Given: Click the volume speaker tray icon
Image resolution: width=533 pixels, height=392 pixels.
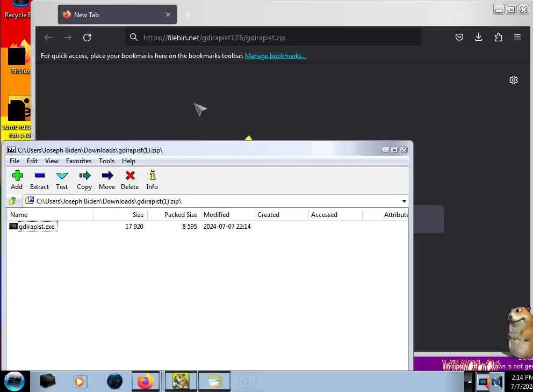Looking at the screenshot, I should [x=498, y=382].
